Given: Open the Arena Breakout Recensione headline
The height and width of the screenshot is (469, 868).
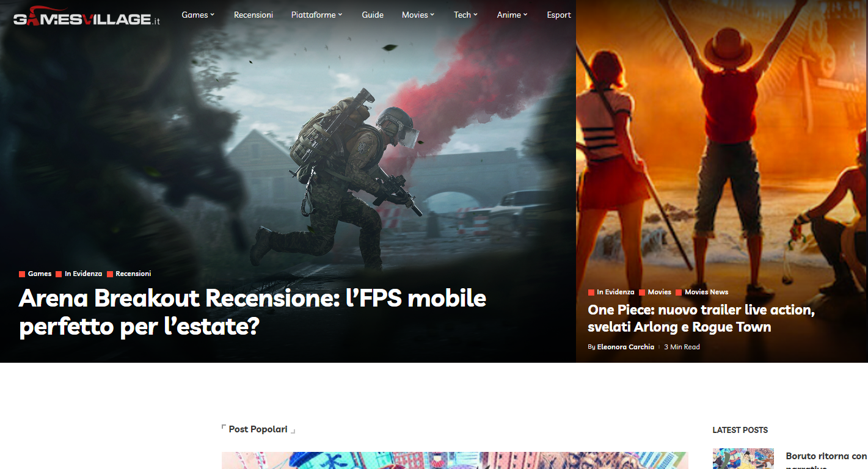Looking at the screenshot, I should tap(252, 313).
